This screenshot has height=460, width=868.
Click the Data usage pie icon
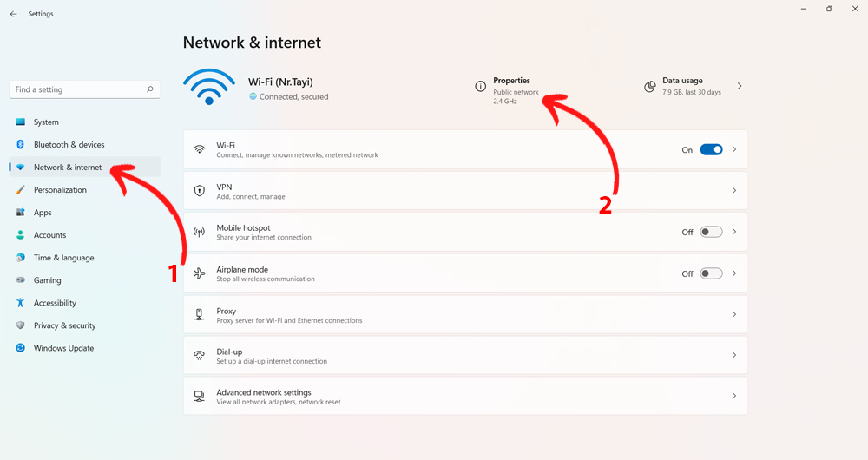tap(649, 87)
